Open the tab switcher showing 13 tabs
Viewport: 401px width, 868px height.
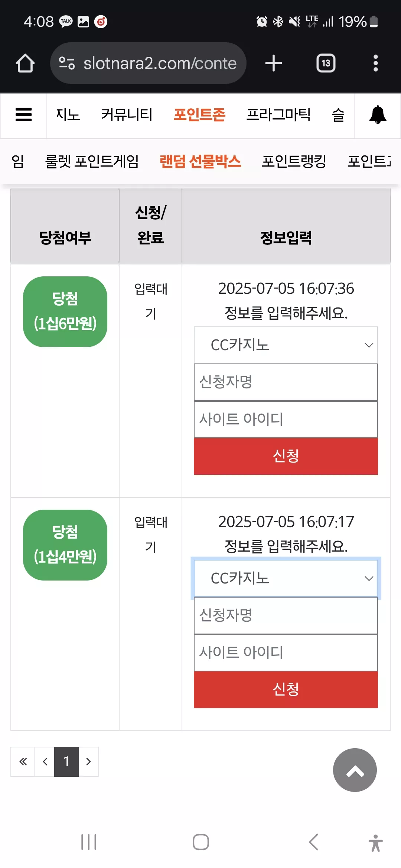pyautogui.click(x=326, y=63)
